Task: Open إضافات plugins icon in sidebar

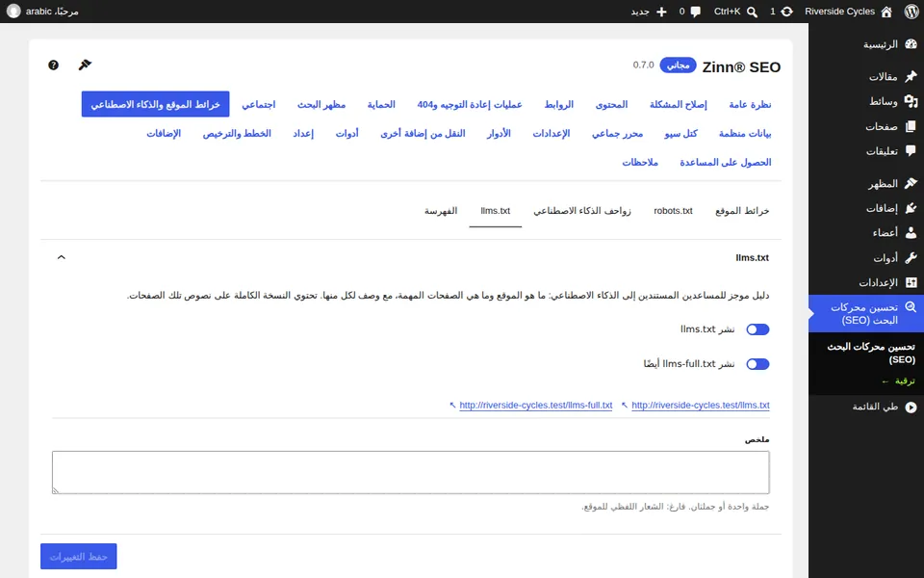Action: (x=911, y=208)
